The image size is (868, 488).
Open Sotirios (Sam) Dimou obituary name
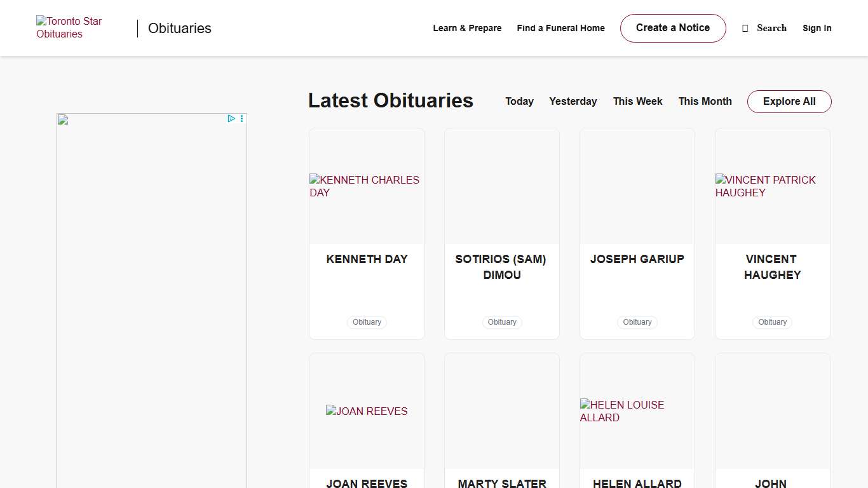[501, 267]
